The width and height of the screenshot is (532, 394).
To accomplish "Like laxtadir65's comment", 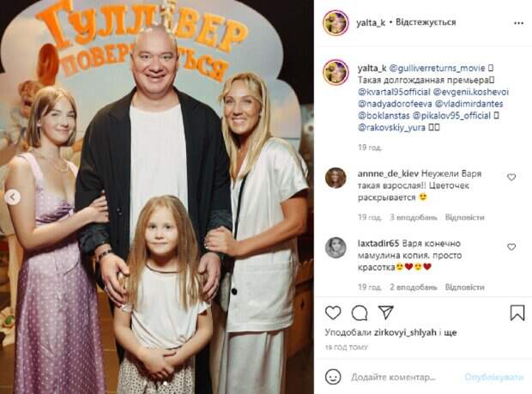I will pyautogui.click(x=511, y=247).
